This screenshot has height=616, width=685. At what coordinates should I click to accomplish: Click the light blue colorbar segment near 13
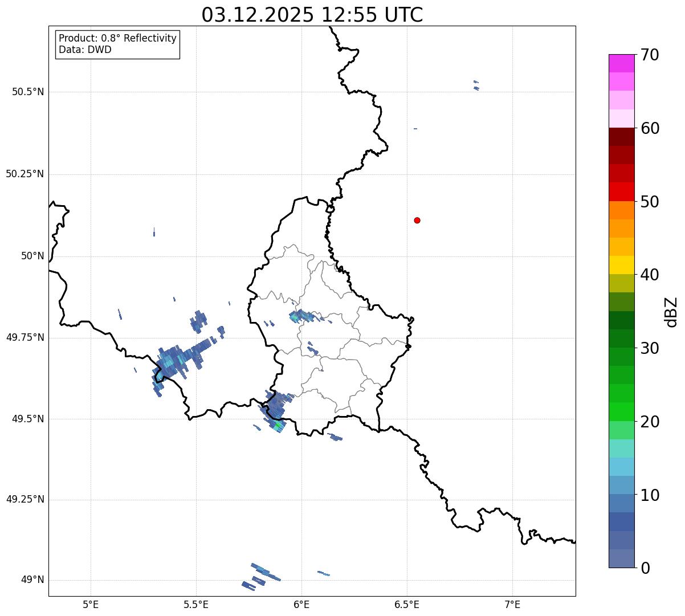622,467
